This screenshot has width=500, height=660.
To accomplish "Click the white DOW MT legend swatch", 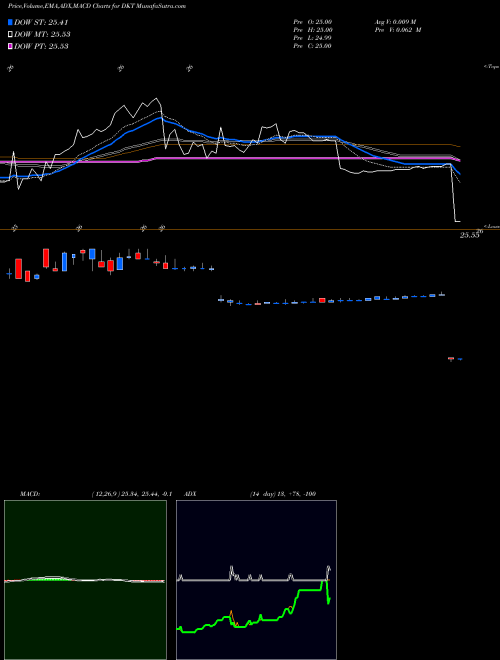I will click(10, 34).
